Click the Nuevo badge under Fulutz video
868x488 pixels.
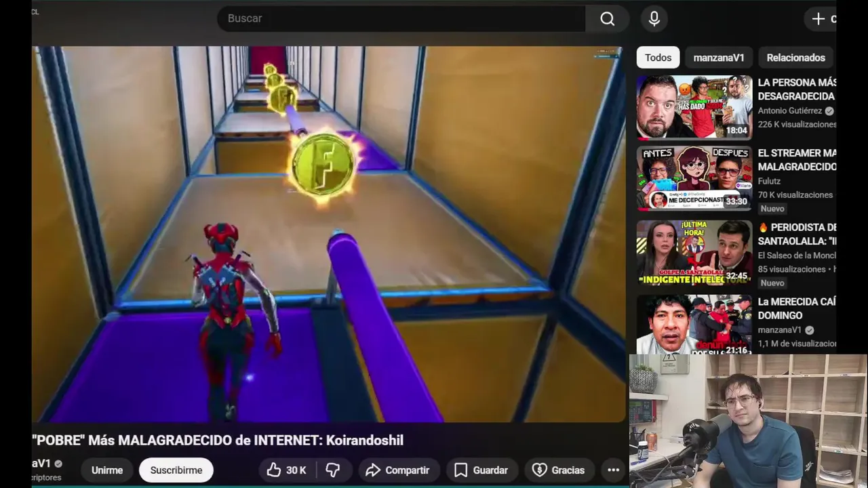coord(772,209)
